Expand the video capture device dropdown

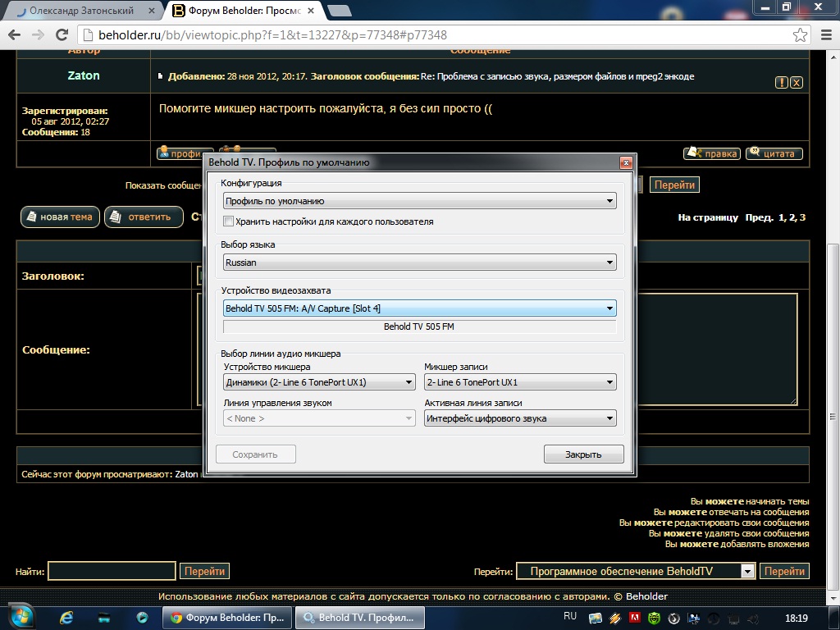(x=419, y=308)
